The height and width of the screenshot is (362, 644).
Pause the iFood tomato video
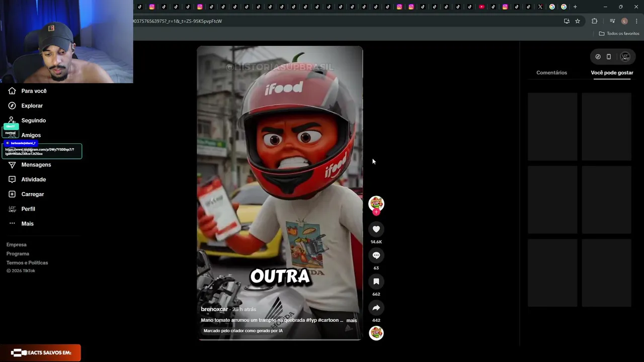coord(280,193)
